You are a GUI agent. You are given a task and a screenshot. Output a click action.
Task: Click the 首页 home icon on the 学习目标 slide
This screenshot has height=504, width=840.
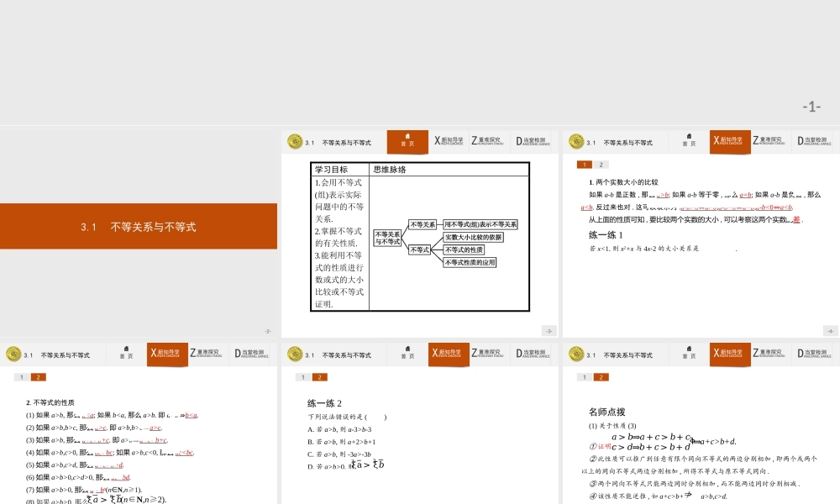[407, 140]
